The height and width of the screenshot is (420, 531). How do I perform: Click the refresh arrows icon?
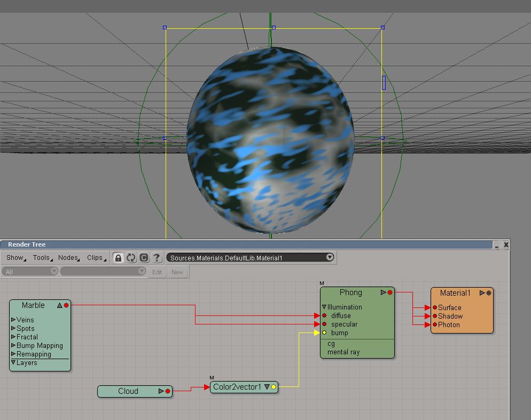131,258
